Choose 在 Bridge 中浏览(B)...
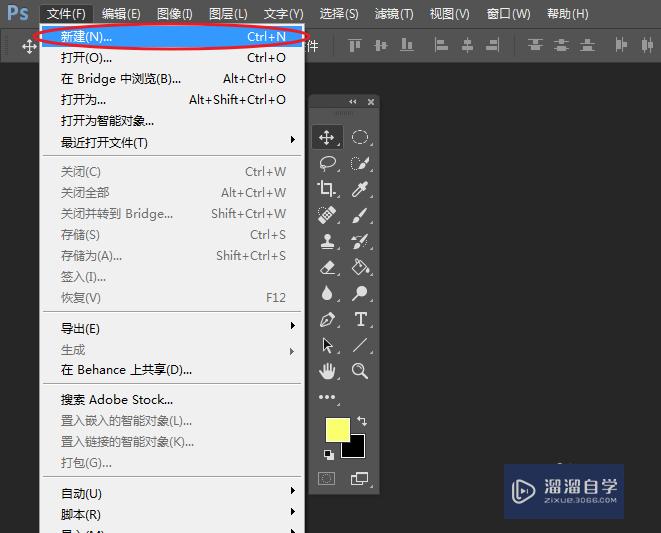Screen dimensions: 661x533 (172, 79)
